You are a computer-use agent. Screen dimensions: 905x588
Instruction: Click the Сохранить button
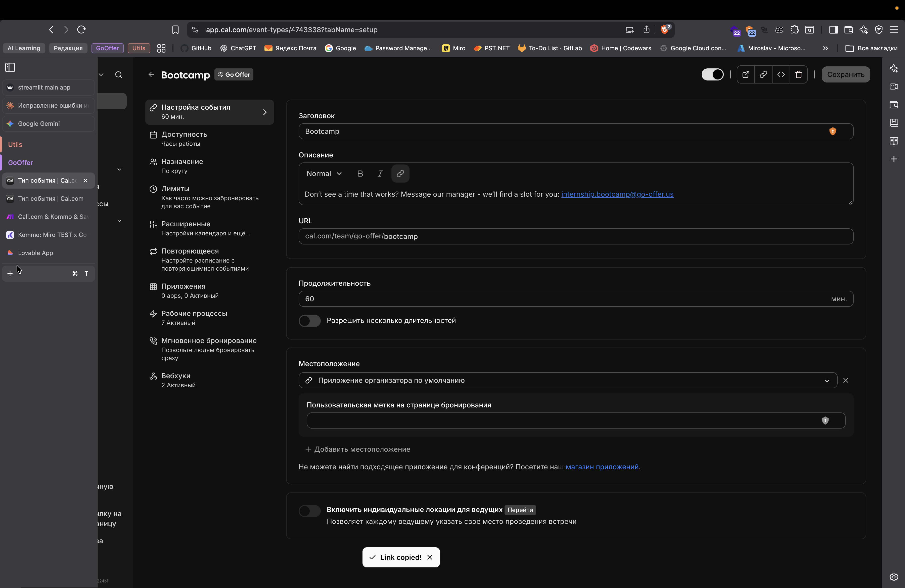(x=845, y=74)
